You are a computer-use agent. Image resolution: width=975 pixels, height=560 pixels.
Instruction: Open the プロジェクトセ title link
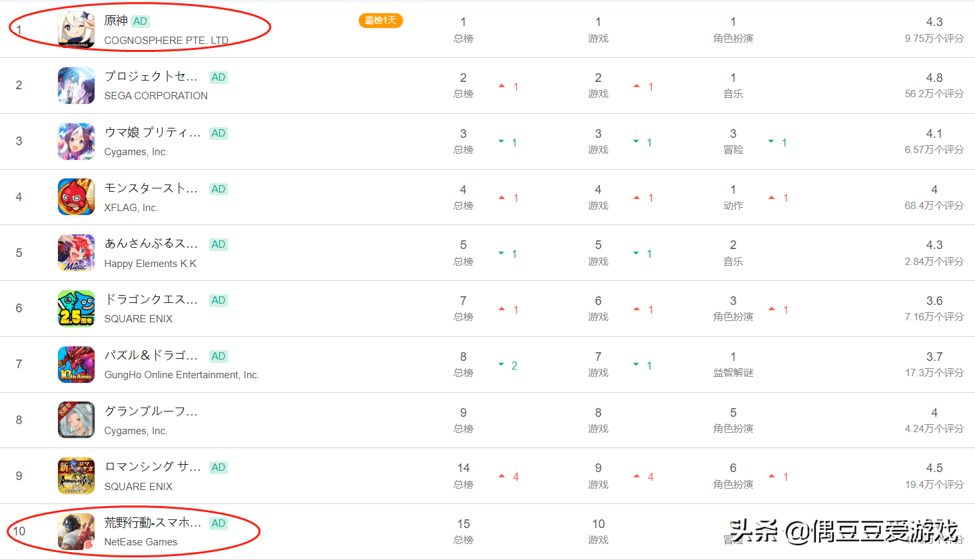click(x=151, y=77)
